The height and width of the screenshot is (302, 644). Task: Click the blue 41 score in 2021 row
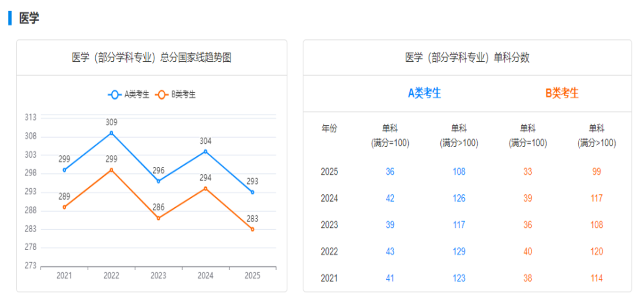click(390, 278)
